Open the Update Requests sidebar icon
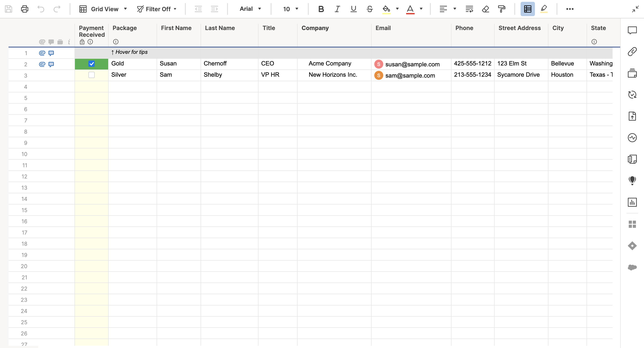The width and height of the screenshot is (644, 348). point(632,95)
